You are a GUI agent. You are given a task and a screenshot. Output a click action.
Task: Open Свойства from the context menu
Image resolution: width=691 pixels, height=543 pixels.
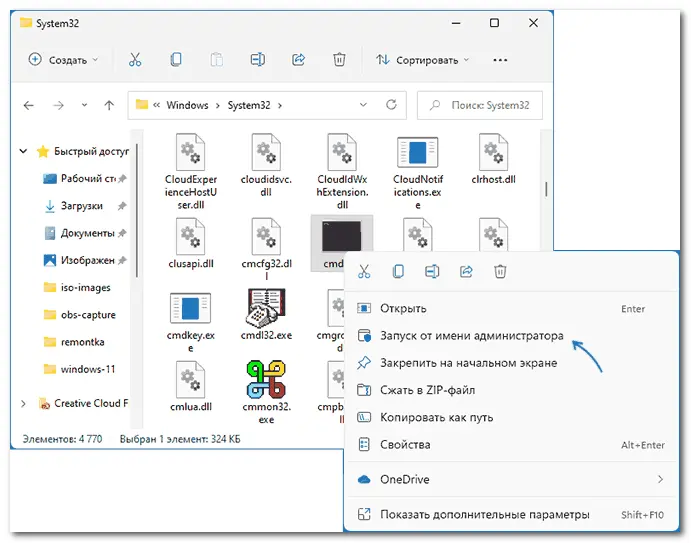(405, 444)
